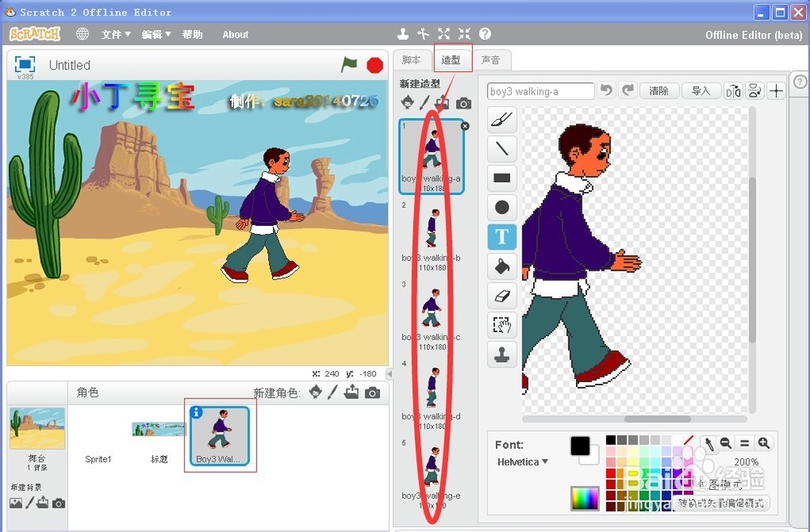Switch to the 造型 tab
This screenshot has width=810, height=532.
pyautogui.click(x=451, y=60)
